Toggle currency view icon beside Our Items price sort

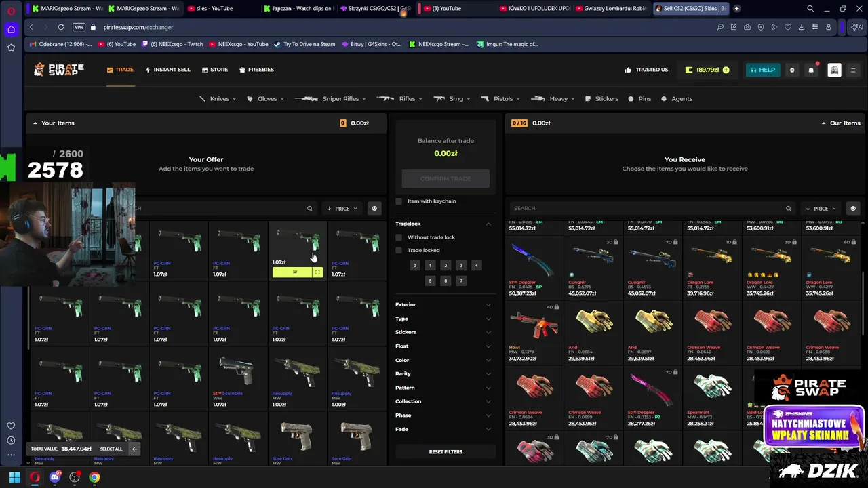[852, 208]
